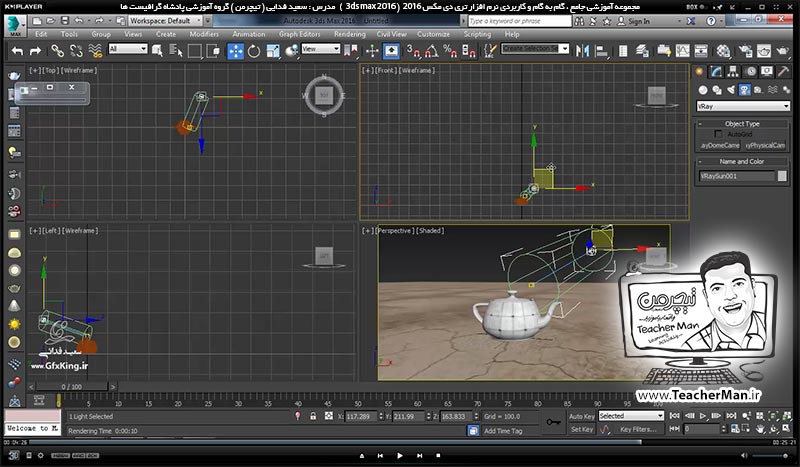This screenshot has height=467, width=800.
Task: Open the Schematic View icon
Action: (x=701, y=51)
